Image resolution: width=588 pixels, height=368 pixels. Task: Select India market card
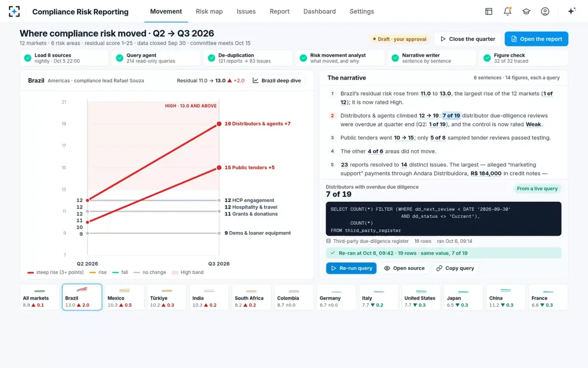(209, 297)
